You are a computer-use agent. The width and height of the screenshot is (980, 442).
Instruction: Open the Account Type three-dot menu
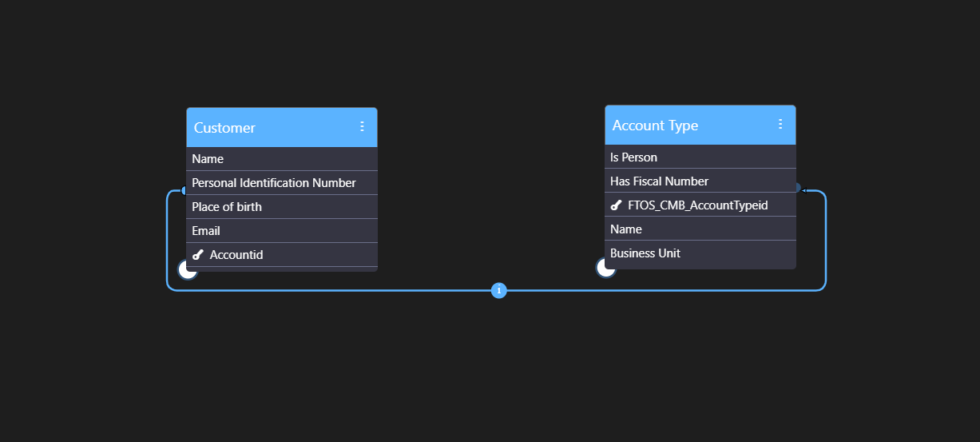click(x=780, y=125)
